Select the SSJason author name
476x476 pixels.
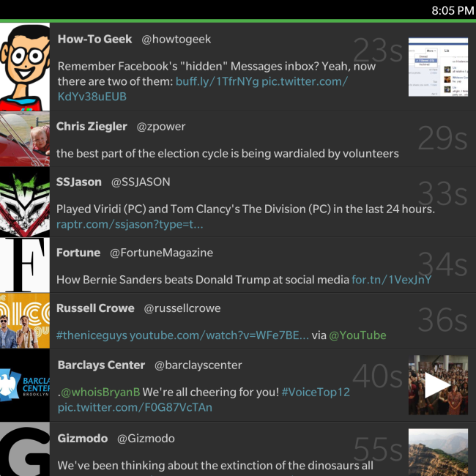point(79,182)
